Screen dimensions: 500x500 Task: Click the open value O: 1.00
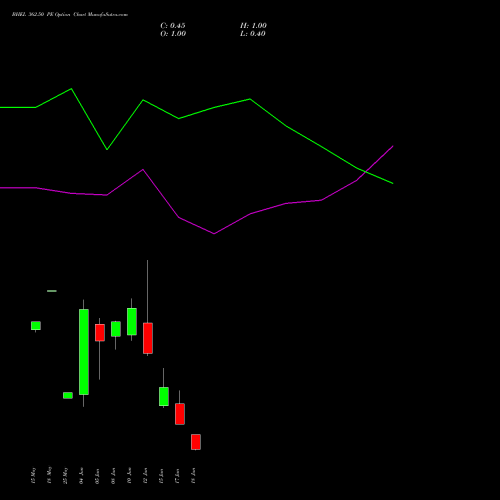(x=173, y=34)
